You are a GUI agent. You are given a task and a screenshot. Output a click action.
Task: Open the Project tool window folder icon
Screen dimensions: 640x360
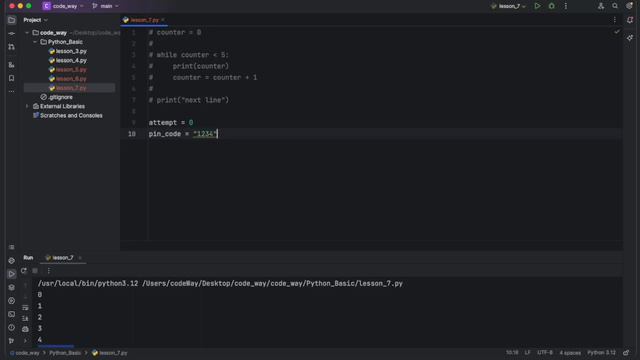tap(11, 20)
